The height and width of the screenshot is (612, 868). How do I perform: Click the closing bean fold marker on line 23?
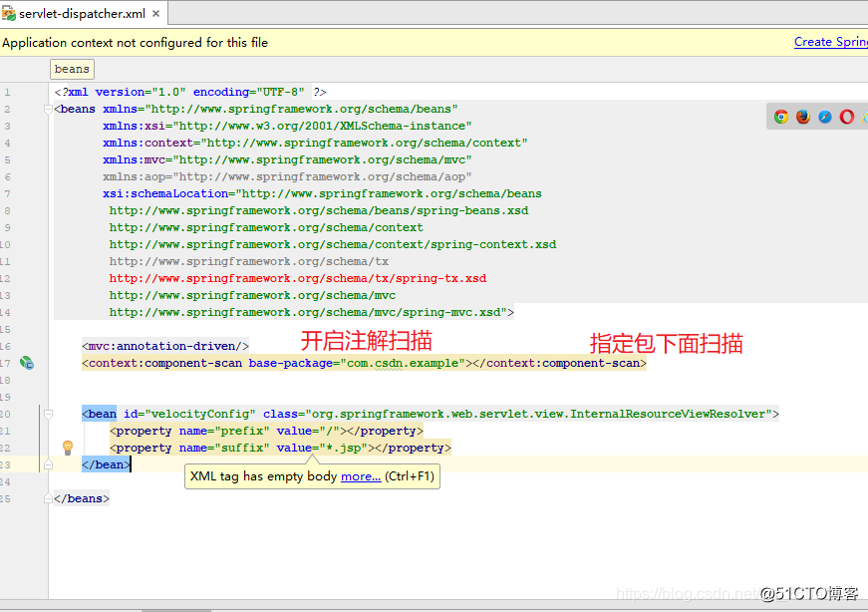click(48, 464)
